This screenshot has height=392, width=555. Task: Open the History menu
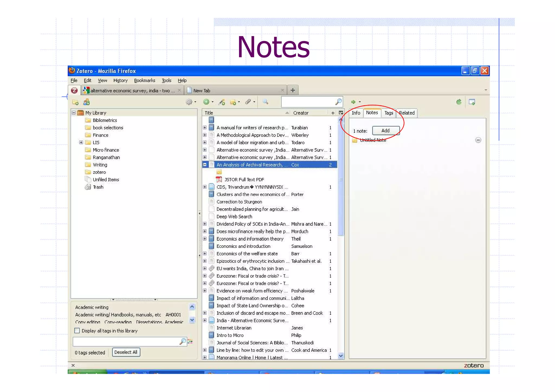(120, 80)
